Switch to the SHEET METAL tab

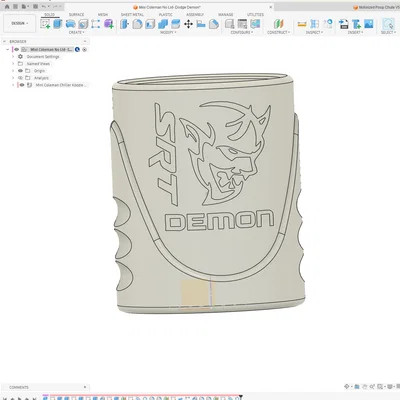click(132, 15)
